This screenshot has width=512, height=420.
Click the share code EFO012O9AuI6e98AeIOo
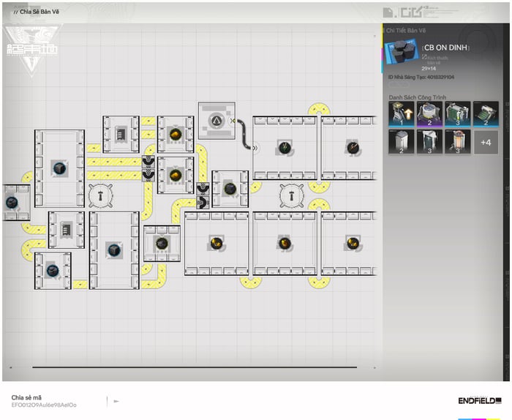44,405
